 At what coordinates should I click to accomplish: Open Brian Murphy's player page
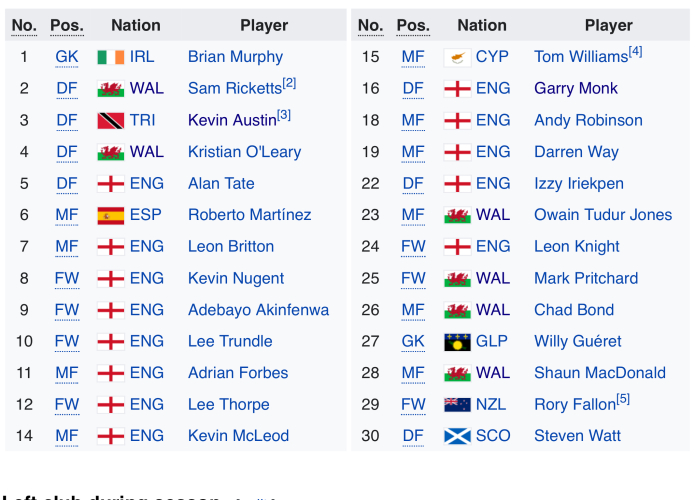(235, 57)
